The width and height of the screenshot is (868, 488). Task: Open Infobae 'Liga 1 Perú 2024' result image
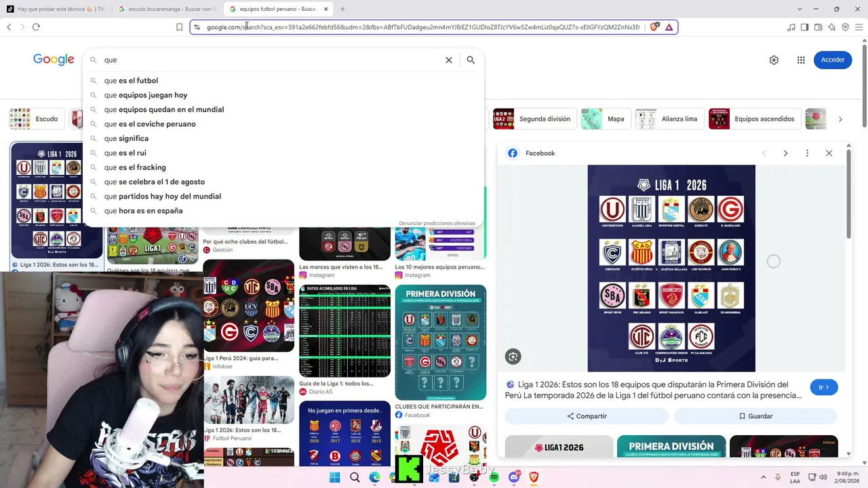coord(249,306)
